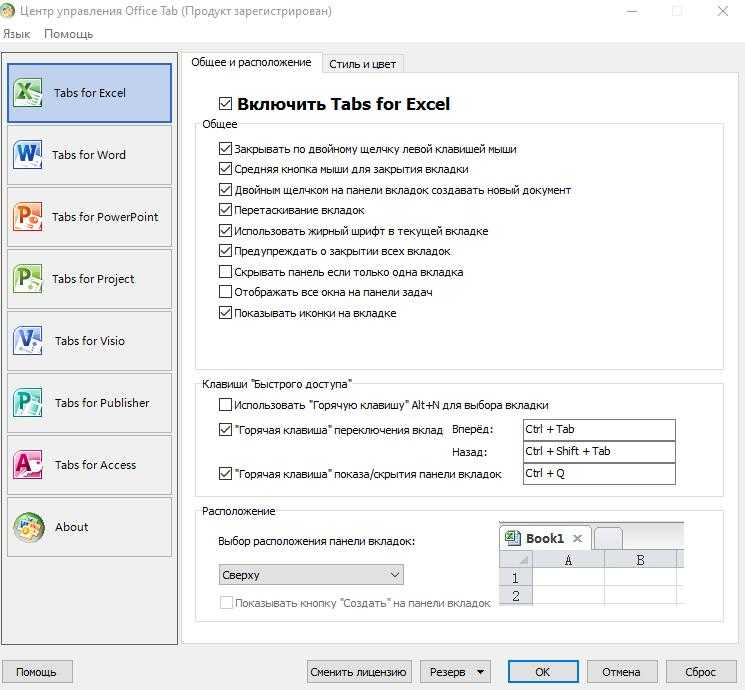Image resolution: width=745 pixels, height=690 pixels.
Task: Click the Excel icon on the Book1 preview tab
Action: point(512,538)
